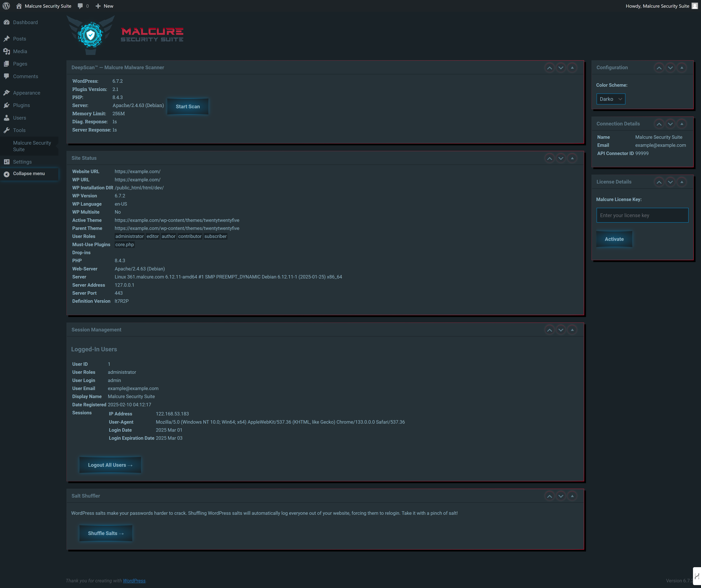701x588 pixels.
Task: Open the Tools menu
Action: tap(19, 130)
